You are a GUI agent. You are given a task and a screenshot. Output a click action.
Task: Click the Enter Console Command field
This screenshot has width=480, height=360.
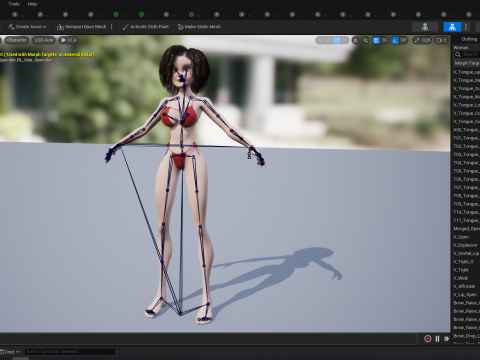coord(70,352)
